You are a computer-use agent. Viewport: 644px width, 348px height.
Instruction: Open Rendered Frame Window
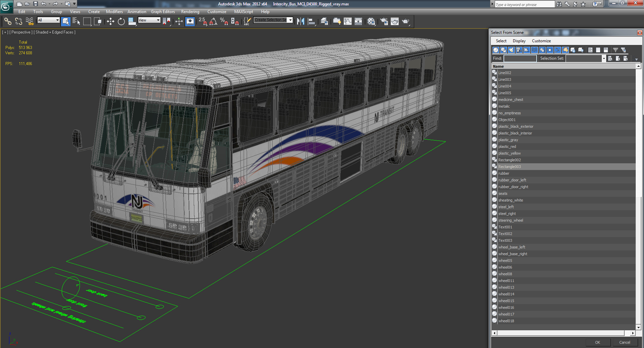coord(395,21)
